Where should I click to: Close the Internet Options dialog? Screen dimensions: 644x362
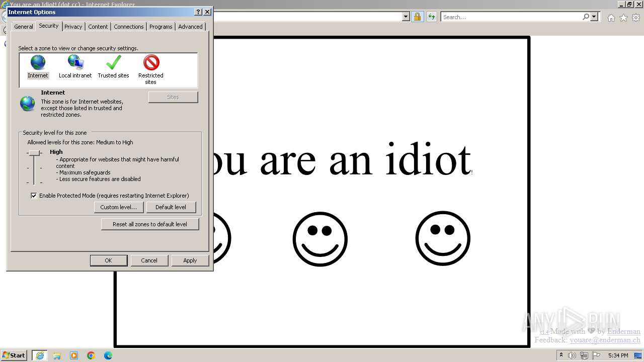pos(207,12)
